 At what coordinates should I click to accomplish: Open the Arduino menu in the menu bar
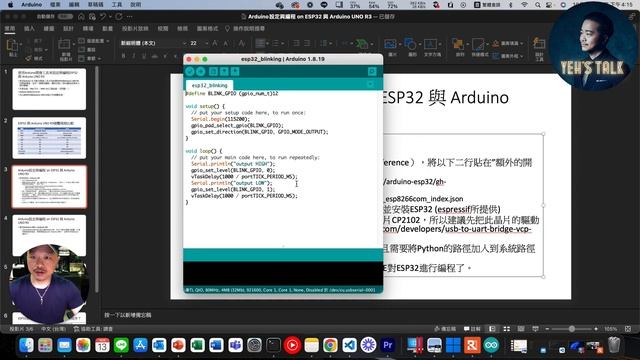click(x=31, y=4)
